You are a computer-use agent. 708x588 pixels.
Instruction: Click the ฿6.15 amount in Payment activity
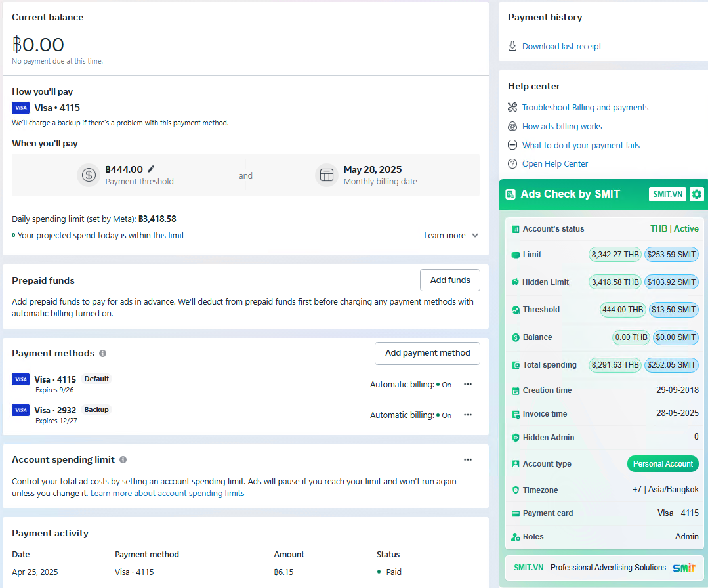pos(283,572)
